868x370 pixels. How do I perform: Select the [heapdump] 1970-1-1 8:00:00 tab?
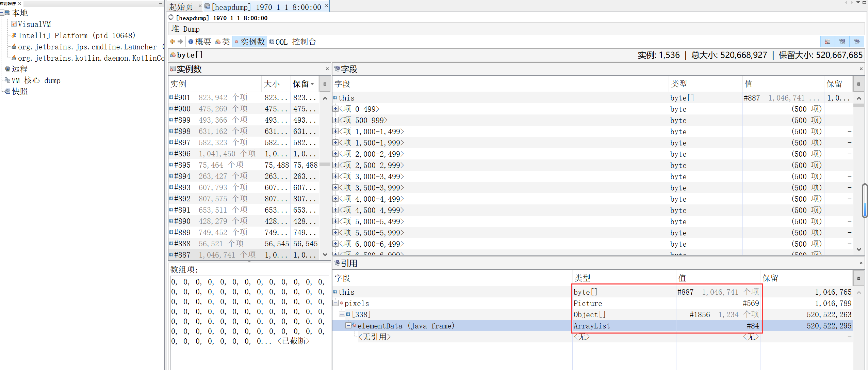pyautogui.click(x=266, y=7)
